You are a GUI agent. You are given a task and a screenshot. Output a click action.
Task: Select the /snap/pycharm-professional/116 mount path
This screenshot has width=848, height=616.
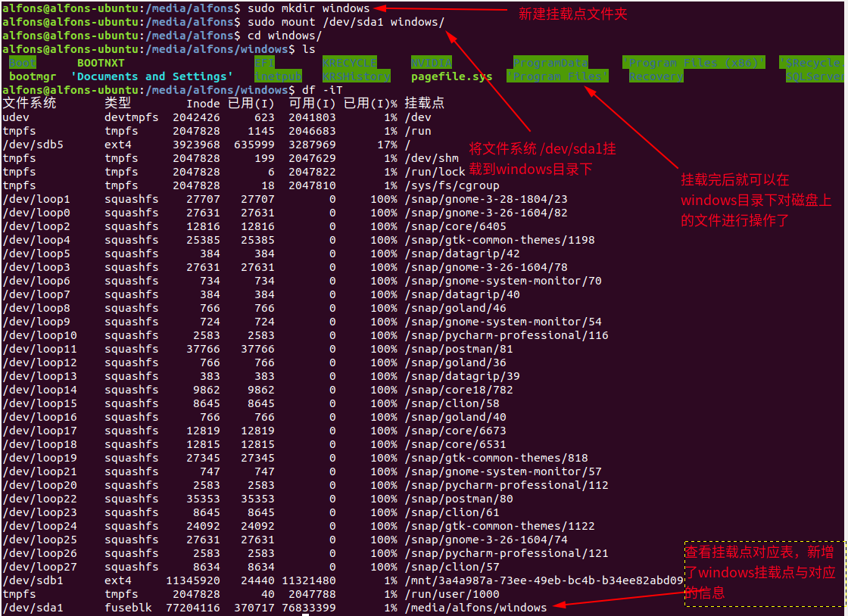click(507, 335)
